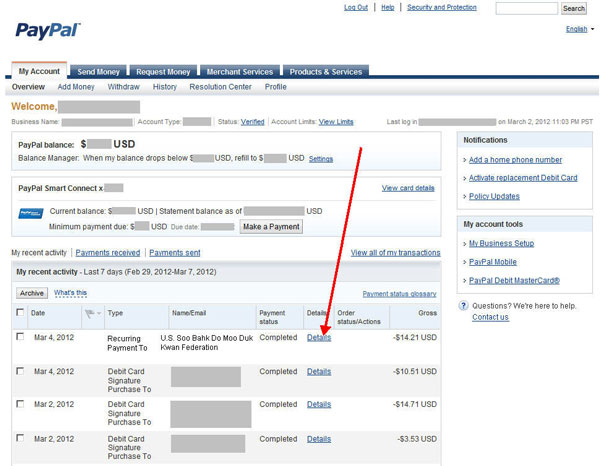Click the question mark help icon
This screenshot has height=466, width=600.
463,306
